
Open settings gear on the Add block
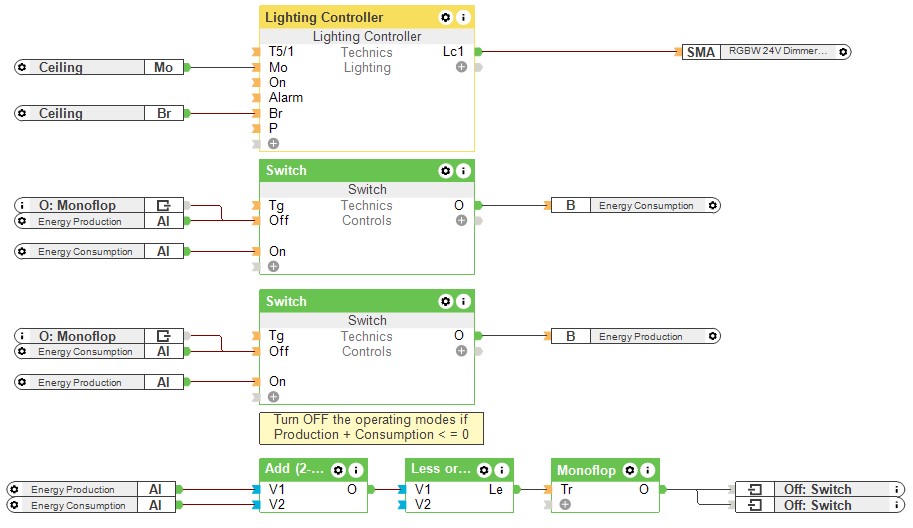[338, 470]
